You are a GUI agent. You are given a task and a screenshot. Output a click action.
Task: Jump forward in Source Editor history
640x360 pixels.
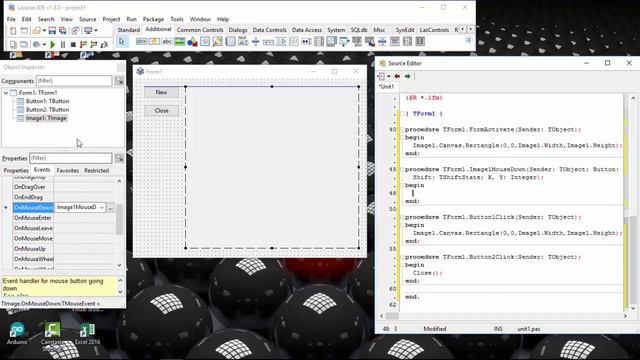pos(407,76)
